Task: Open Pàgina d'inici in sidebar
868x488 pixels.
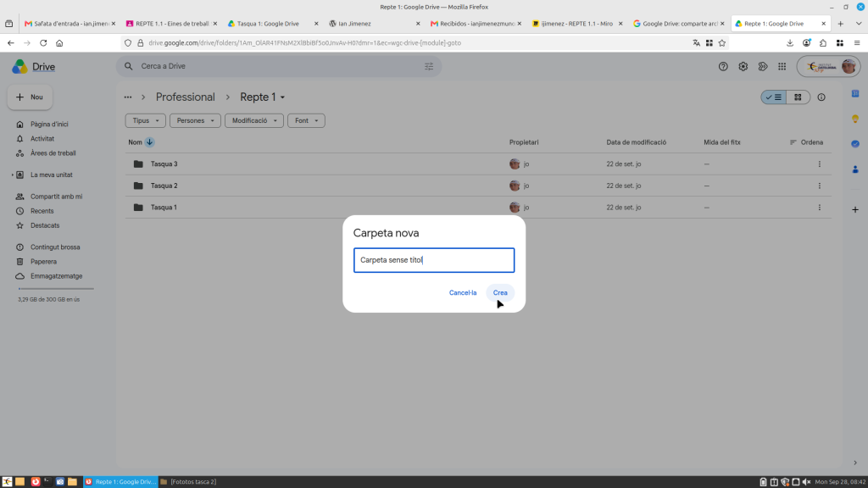Action: [49, 125]
